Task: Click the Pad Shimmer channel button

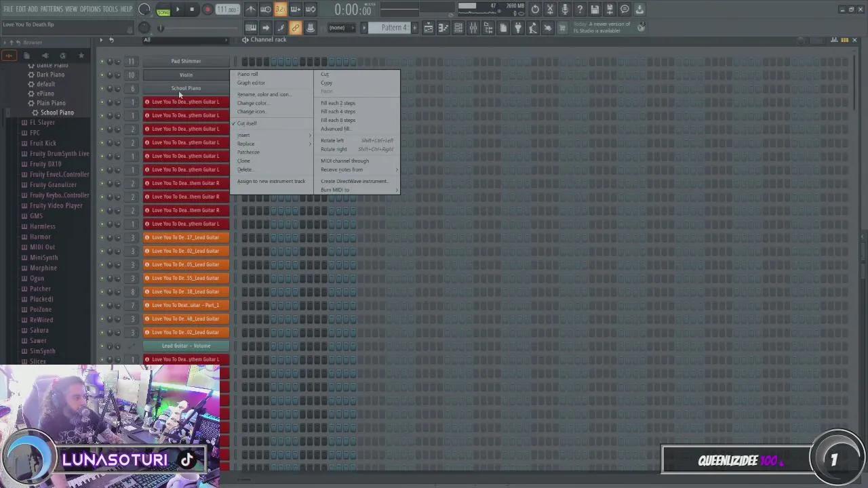Action: [x=186, y=61]
